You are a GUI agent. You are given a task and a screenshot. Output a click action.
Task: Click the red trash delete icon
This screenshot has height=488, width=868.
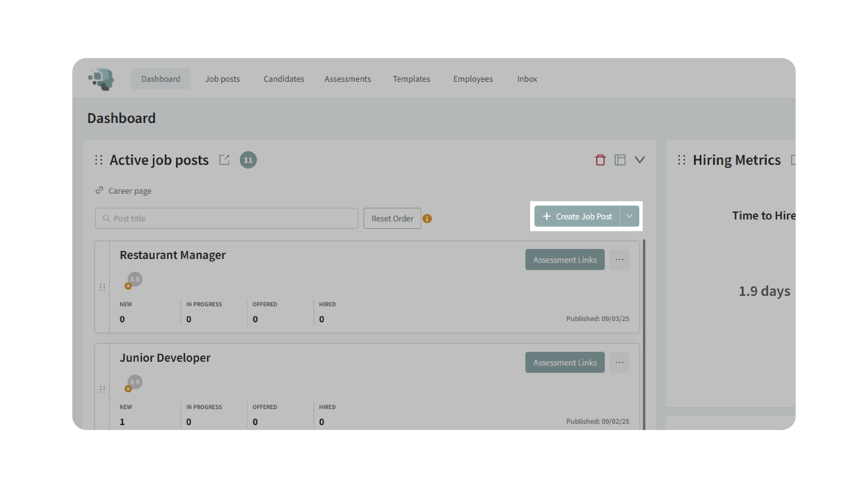pos(600,160)
